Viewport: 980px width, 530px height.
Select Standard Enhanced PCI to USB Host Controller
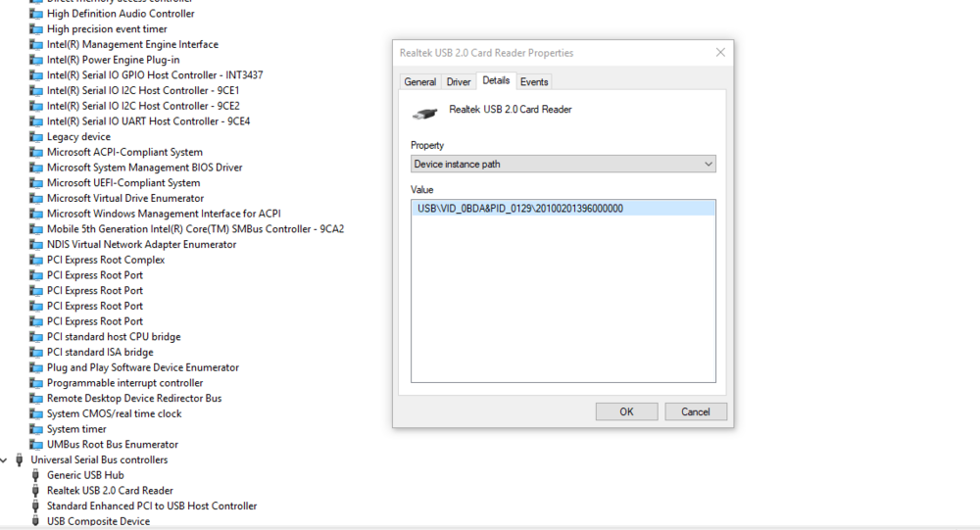point(152,506)
